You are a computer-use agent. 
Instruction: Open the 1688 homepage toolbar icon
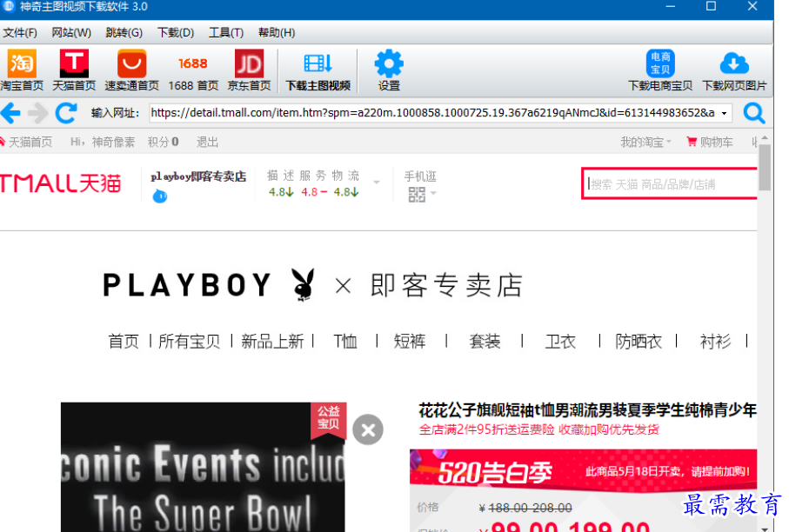point(193,63)
